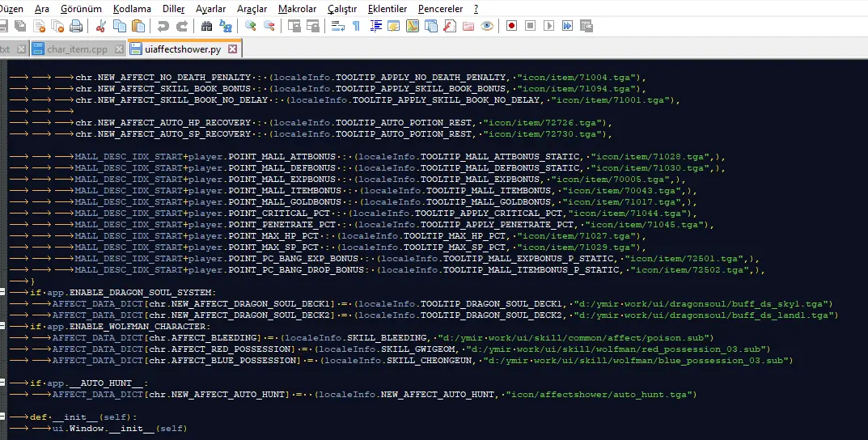Click the Copy toolbar icon
868x440 pixels.
[x=120, y=26]
